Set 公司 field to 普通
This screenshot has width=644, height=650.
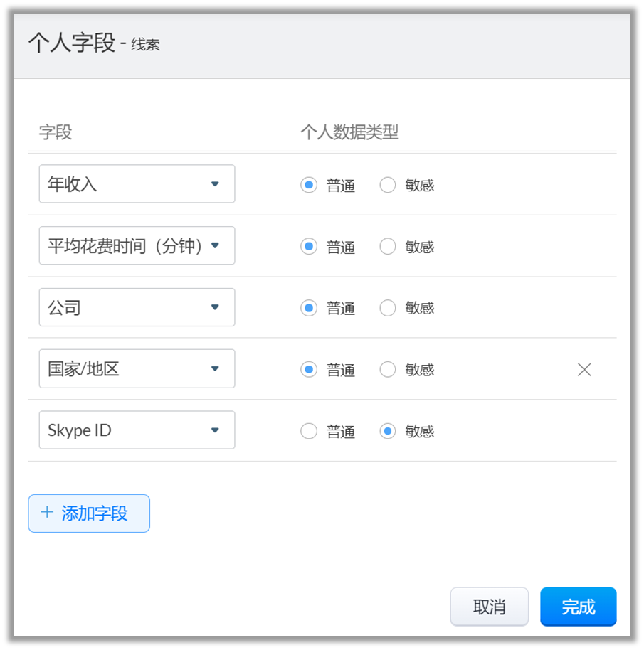click(309, 308)
